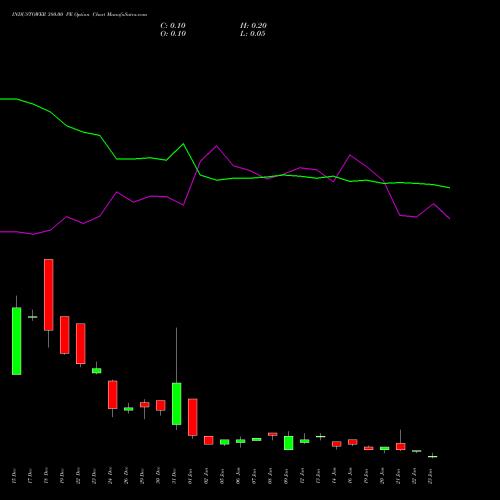The width and height of the screenshot is (500, 500).
Task: Click the red candle for 22 Dec
Action: click(x=81, y=343)
